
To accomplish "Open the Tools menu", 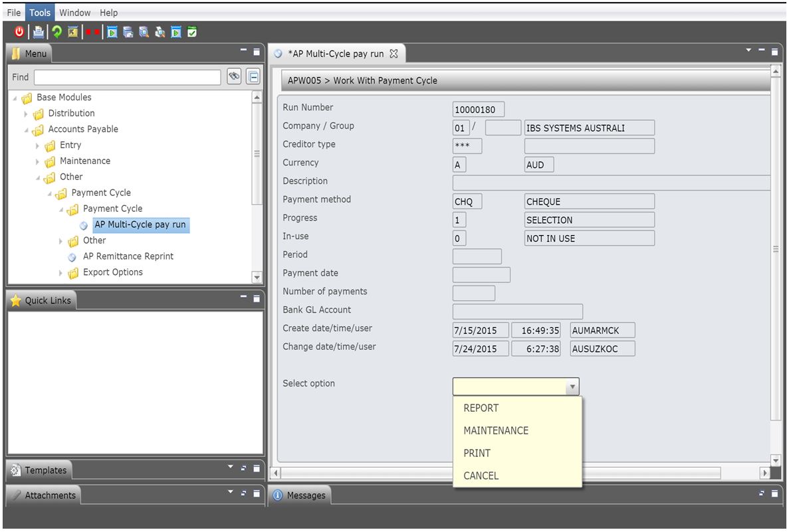I will 39,13.
